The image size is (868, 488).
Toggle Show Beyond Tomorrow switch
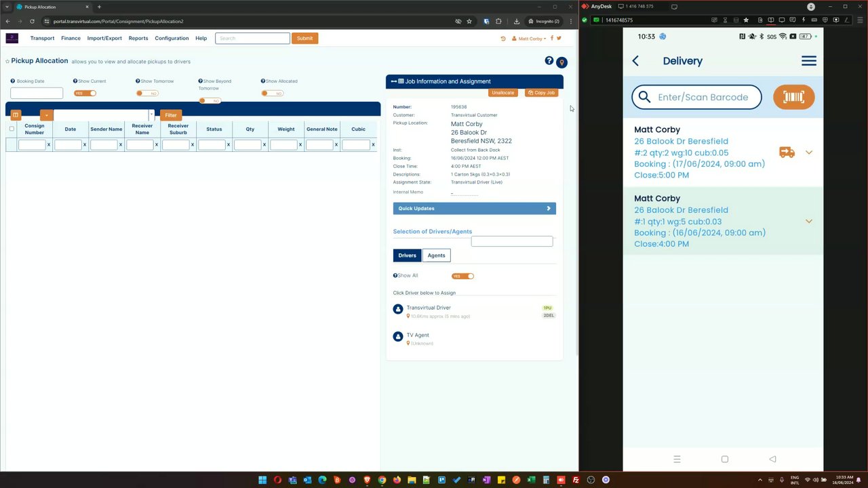click(210, 100)
